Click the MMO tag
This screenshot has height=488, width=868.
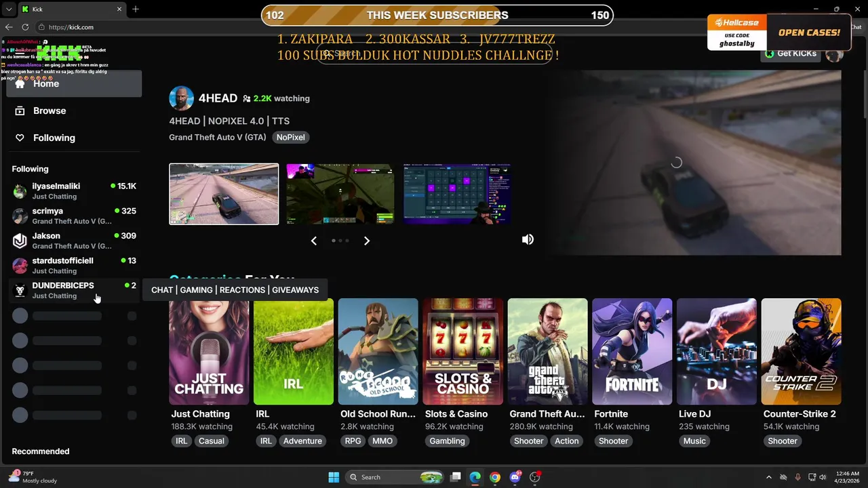coord(382,441)
